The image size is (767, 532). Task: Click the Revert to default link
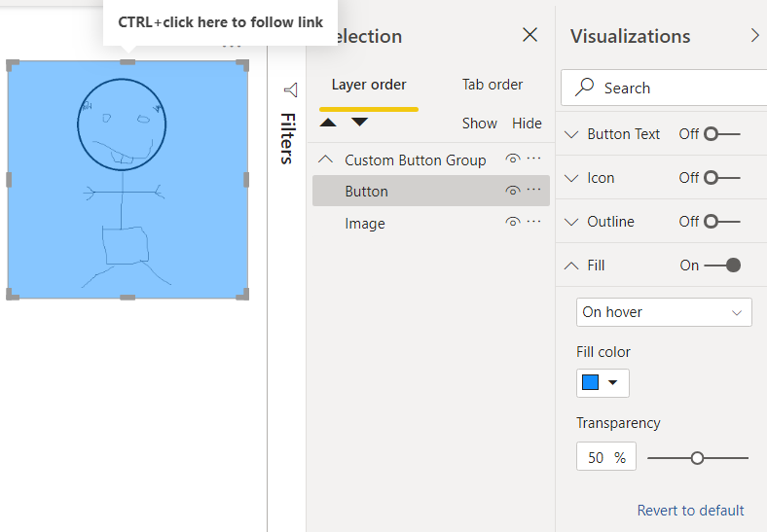tap(690, 511)
